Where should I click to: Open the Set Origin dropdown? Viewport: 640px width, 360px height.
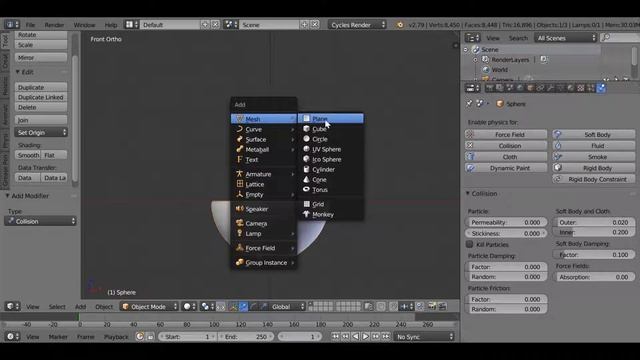41,133
